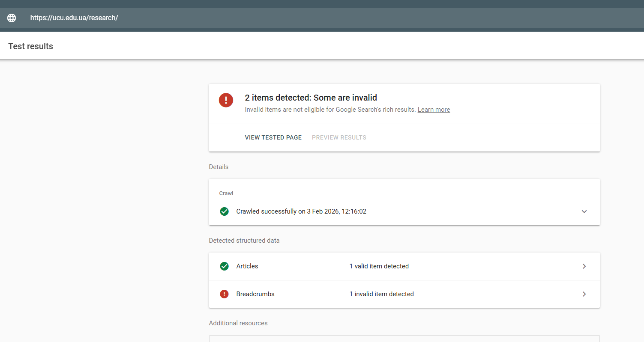The height and width of the screenshot is (342, 644).
Task: Click the green check icon beside Articles
Action: [224, 266]
